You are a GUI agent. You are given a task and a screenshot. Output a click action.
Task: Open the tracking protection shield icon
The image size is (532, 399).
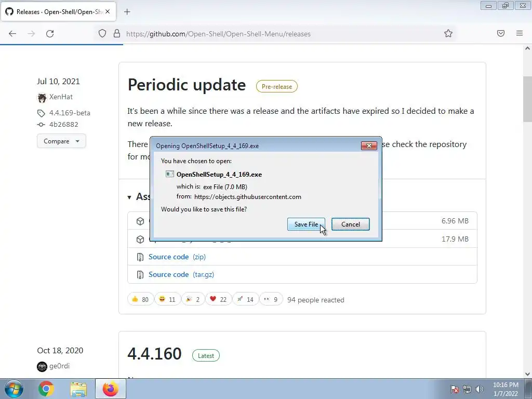point(102,33)
